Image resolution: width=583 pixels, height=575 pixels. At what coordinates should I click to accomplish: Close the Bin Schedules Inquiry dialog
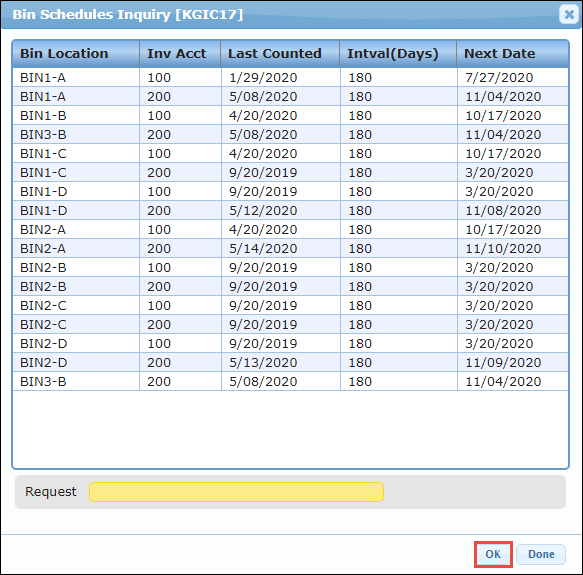click(x=569, y=15)
